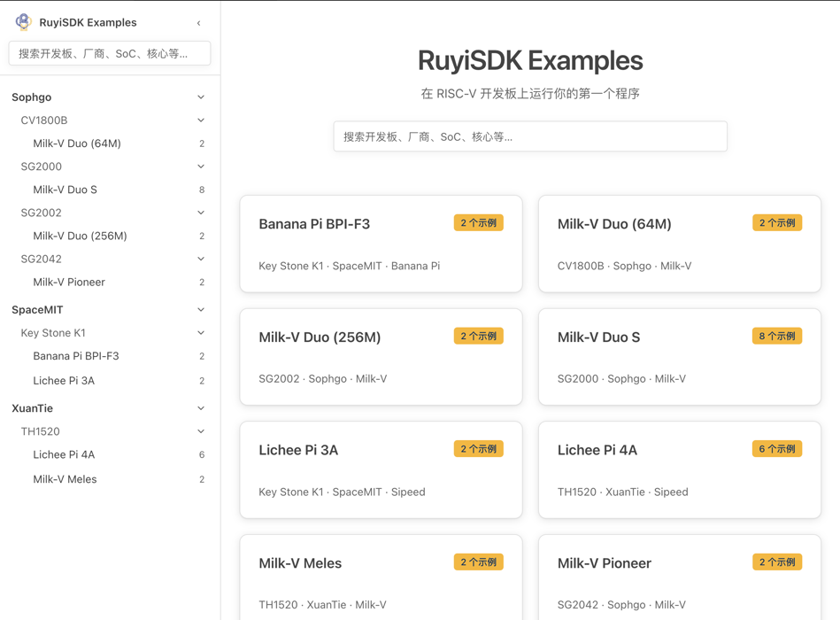This screenshot has height=620, width=840.
Task: Click the large RuyiSDK Examples page heading
Action: [x=530, y=60]
